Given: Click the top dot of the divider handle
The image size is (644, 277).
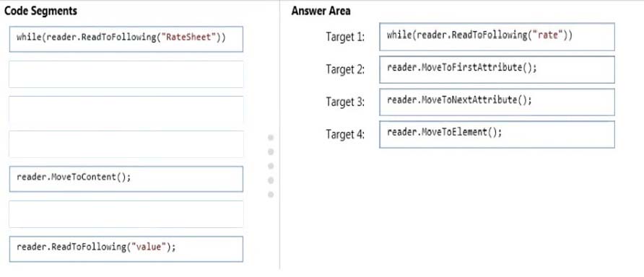Looking at the screenshot, I should point(271,138).
